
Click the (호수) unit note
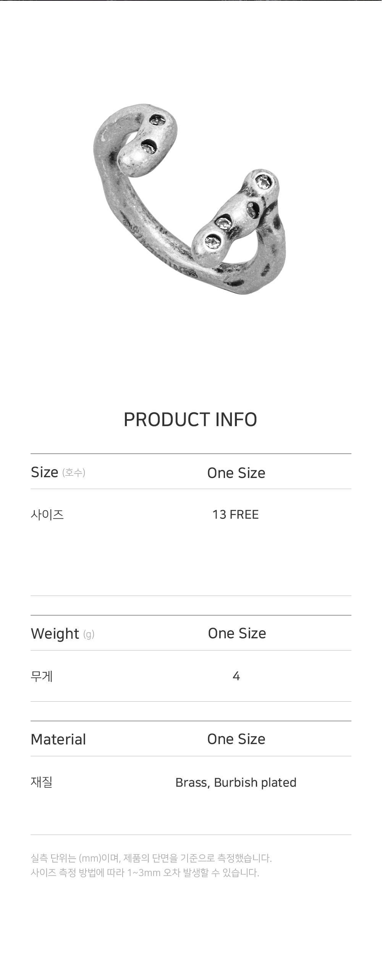click(x=74, y=473)
